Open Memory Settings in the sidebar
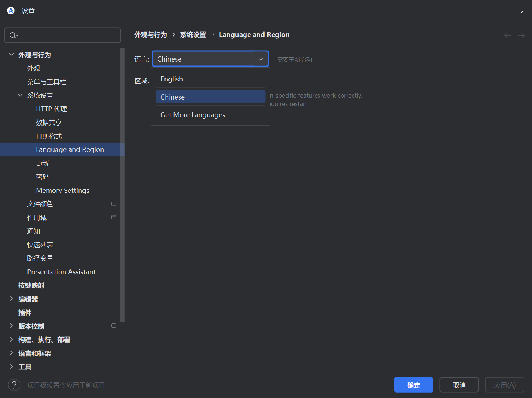This screenshot has height=398, width=532. [x=63, y=190]
